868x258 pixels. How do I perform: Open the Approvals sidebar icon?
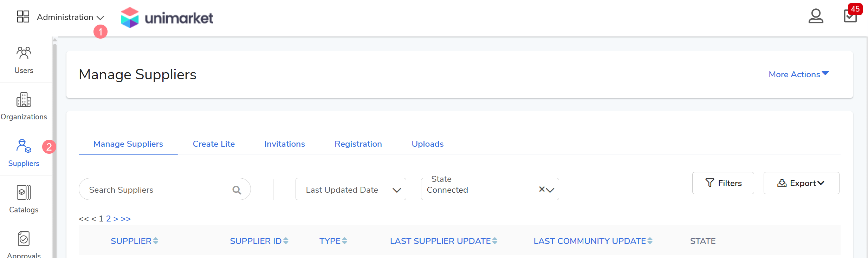click(24, 239)
